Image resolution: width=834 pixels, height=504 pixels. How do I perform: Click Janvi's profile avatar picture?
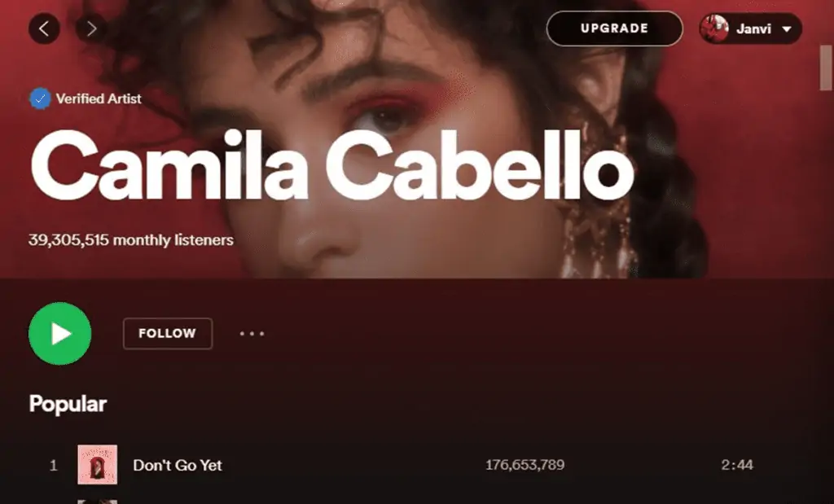click(x=714, y=28)
